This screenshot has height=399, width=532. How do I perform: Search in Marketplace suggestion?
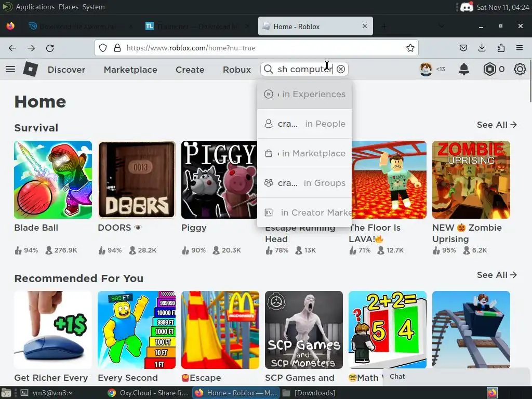coord(304,153)
